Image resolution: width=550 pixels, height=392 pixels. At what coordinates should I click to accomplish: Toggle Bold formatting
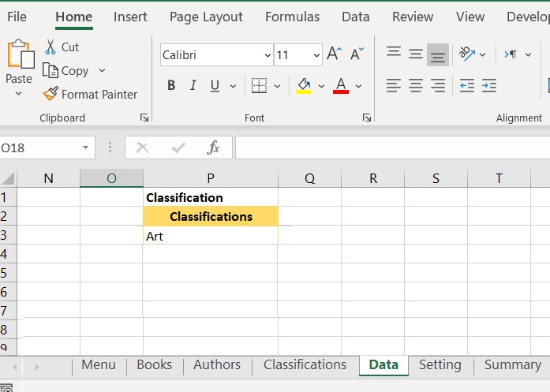pos(171,86)
